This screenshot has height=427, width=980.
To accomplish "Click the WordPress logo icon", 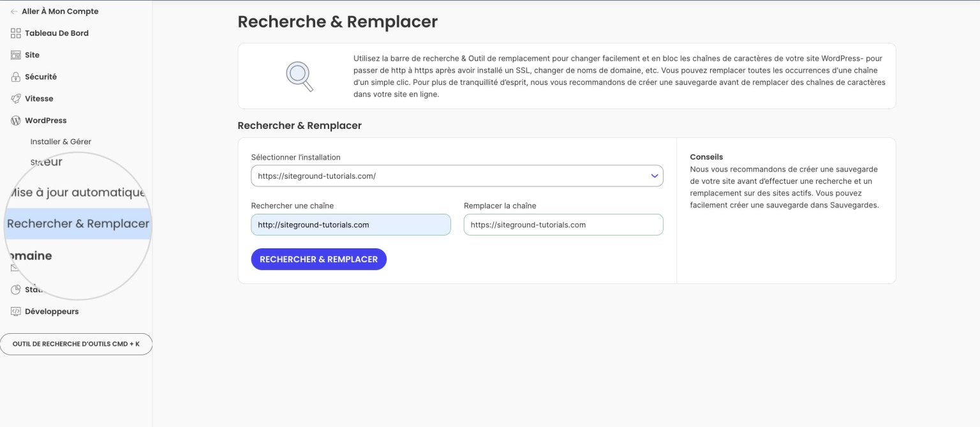I will pos(16,120).
